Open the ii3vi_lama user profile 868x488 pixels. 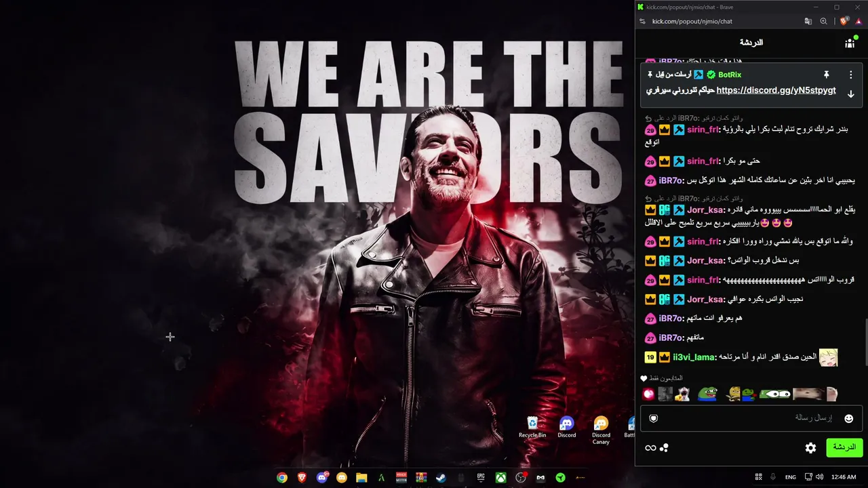693,357
